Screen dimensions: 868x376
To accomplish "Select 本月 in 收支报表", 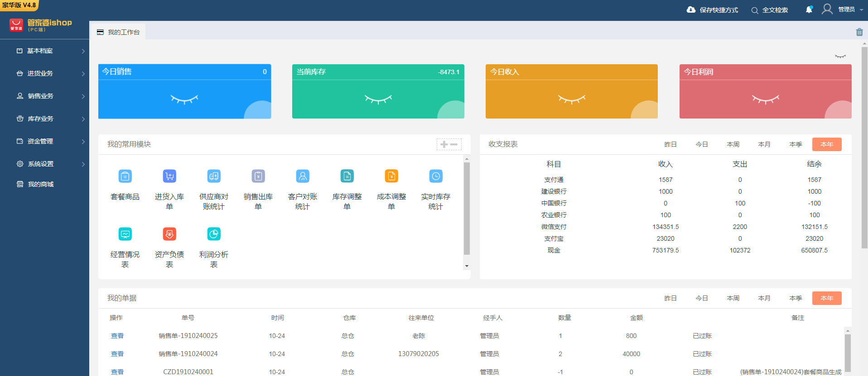I will (764, 144).
